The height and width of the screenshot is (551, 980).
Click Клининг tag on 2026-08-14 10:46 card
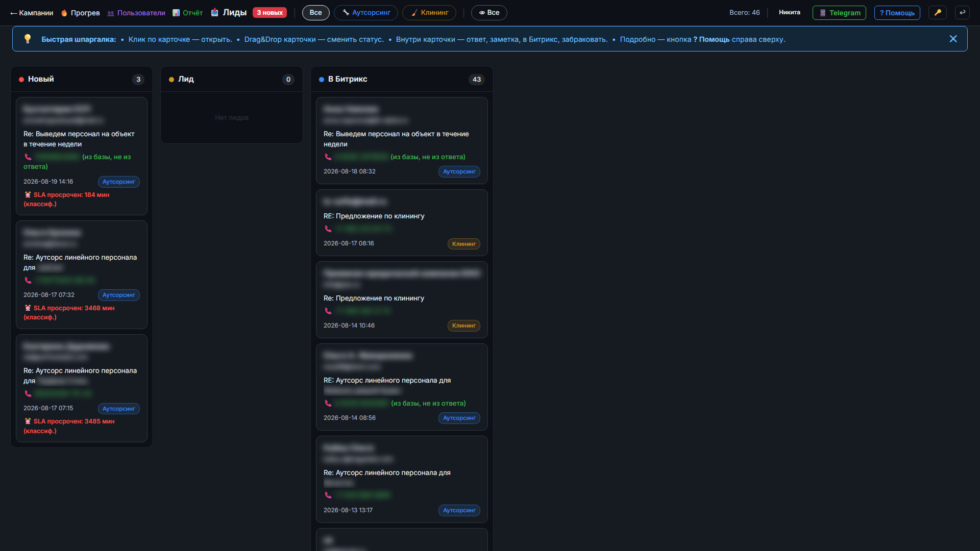point(463,326)
